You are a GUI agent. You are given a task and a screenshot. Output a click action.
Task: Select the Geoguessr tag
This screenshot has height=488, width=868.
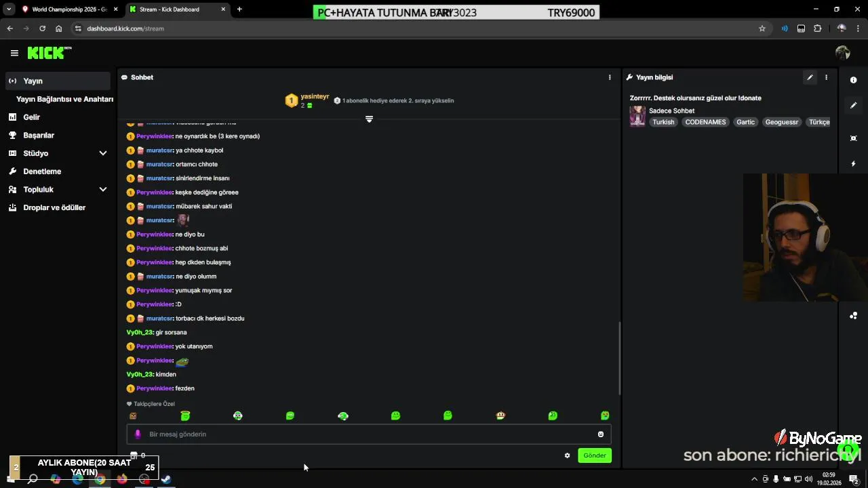click(782, 122)
